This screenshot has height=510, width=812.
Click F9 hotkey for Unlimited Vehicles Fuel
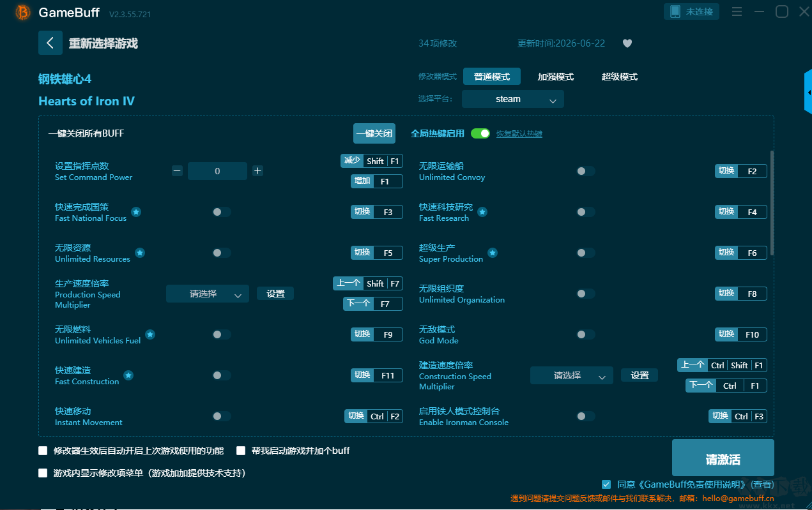tap(377, 334)
